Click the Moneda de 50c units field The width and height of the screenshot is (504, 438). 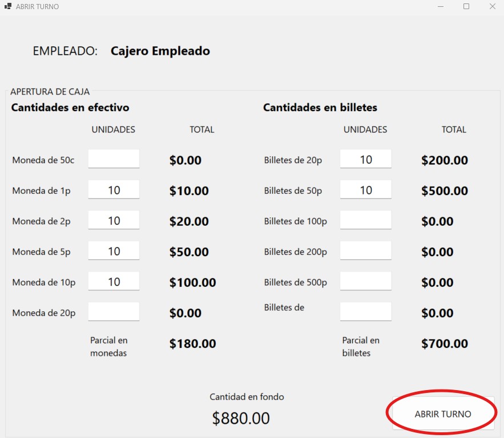pos(114,159)
